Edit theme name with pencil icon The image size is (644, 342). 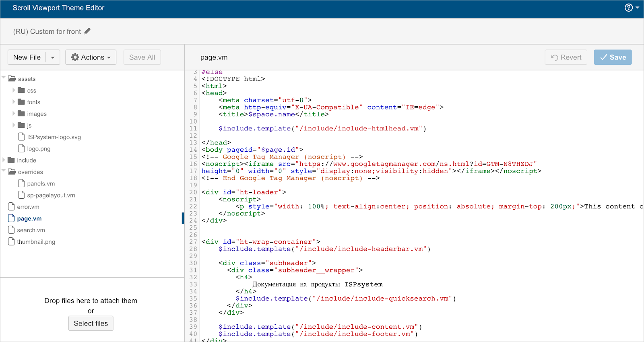(x=87, y=31)
